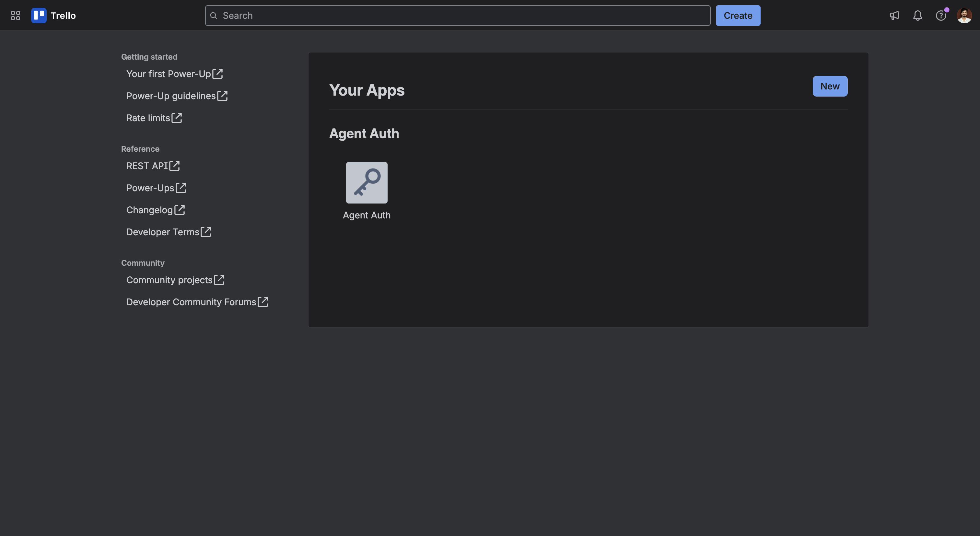Click into the Search field

click(x=458, y=16)
